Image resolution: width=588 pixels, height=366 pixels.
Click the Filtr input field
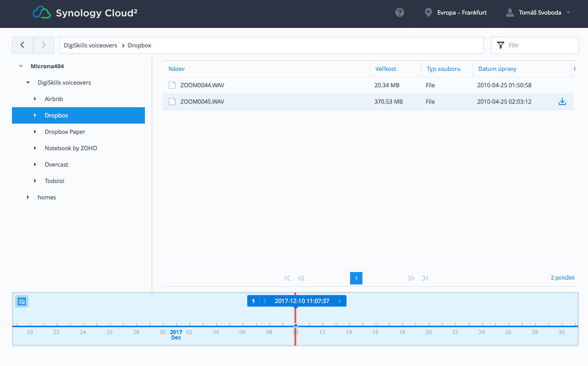click(x=535, y=45)
